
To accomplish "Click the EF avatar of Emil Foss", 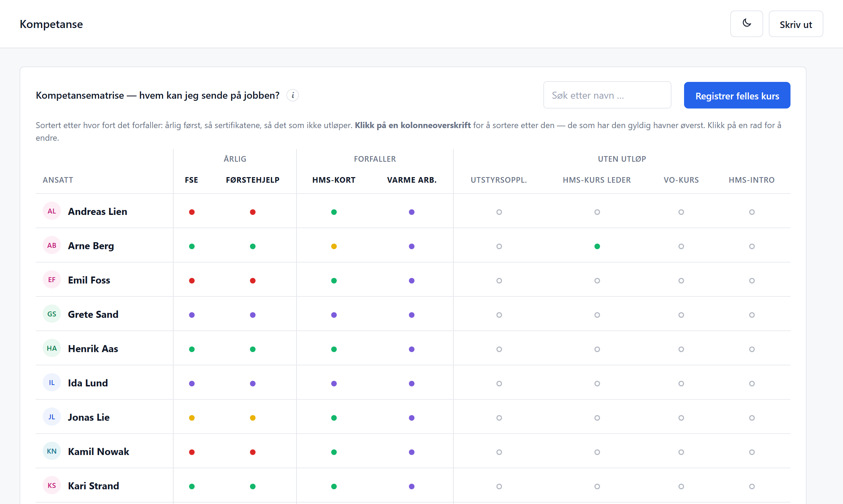I will coord(52,280).
